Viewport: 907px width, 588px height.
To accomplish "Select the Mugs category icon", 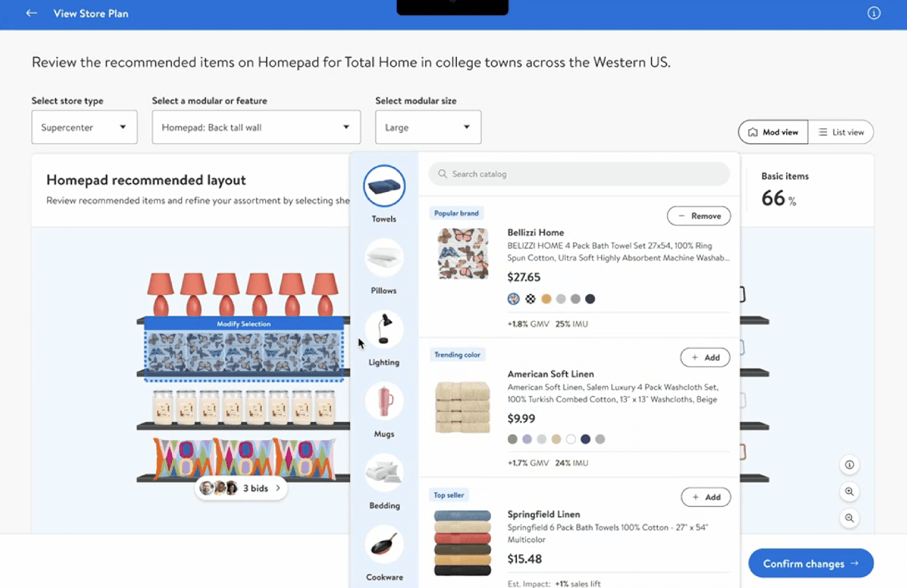I will 384,401.
